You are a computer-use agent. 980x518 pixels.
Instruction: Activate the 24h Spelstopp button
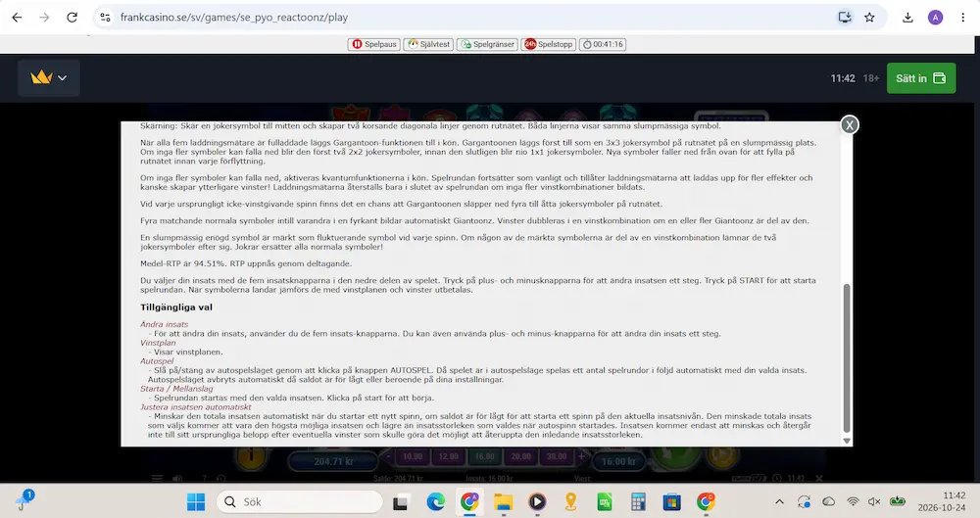548,44
